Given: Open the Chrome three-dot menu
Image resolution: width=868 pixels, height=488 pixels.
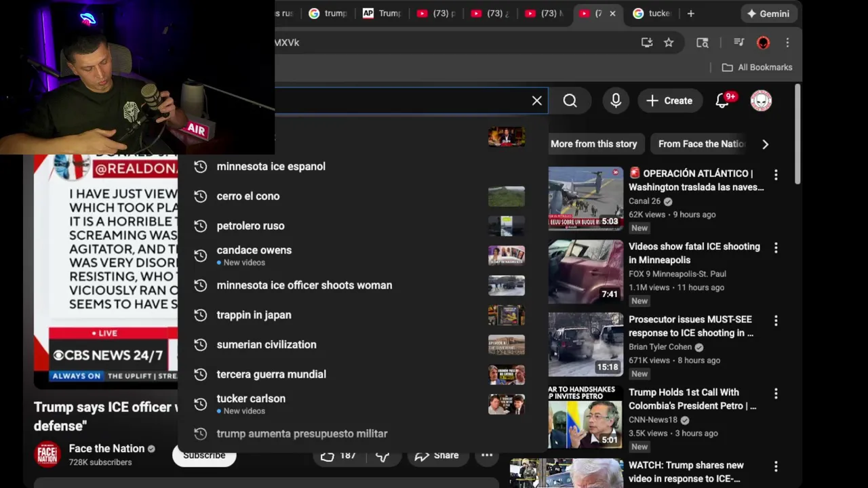Looking at the screenshot, I should coord(787,43).
